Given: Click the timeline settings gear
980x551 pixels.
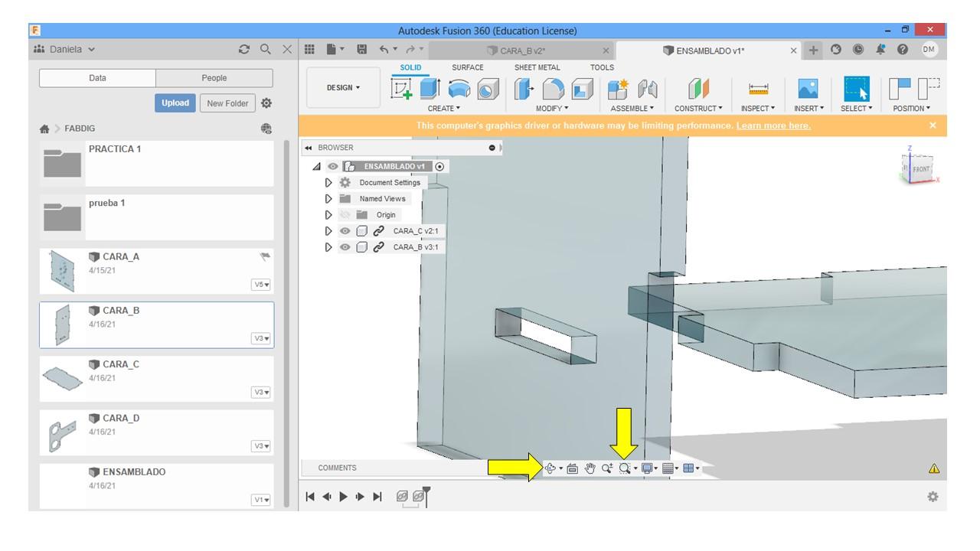Looking at the screenshot, I should [933, 497].
